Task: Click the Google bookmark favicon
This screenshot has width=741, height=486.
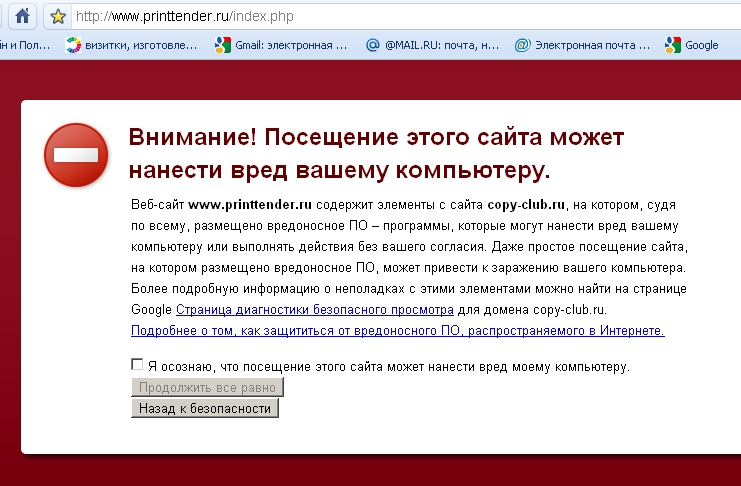Action: [673, 45]
